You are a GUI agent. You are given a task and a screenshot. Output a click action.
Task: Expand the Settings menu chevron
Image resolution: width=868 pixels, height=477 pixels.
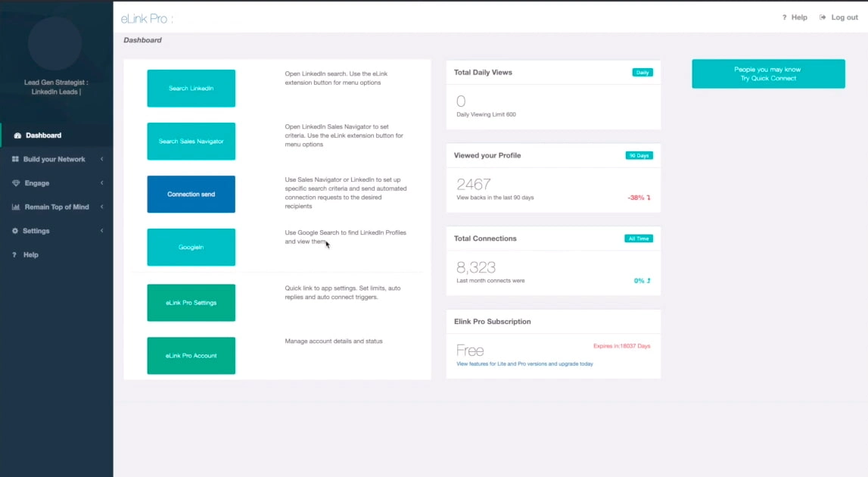pos(102,230)
